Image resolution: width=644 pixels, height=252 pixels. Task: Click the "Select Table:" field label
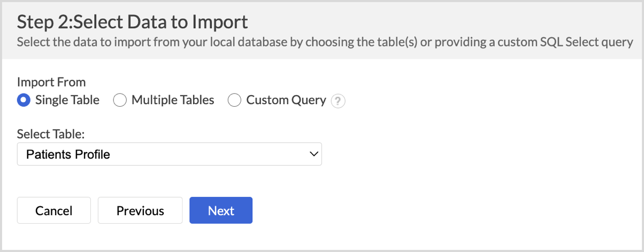(51, 135)
